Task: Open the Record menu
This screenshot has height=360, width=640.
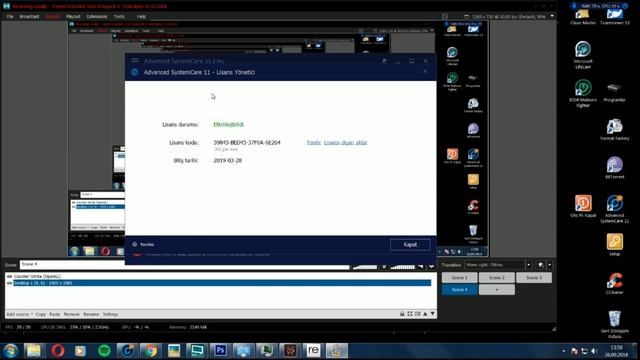Action: click(x=52, y=17)
